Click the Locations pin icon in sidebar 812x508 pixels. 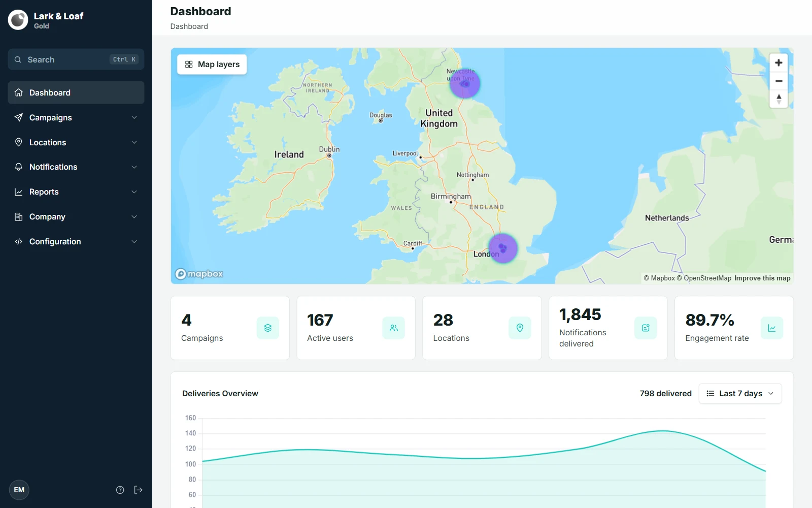[x=19, y=142]
